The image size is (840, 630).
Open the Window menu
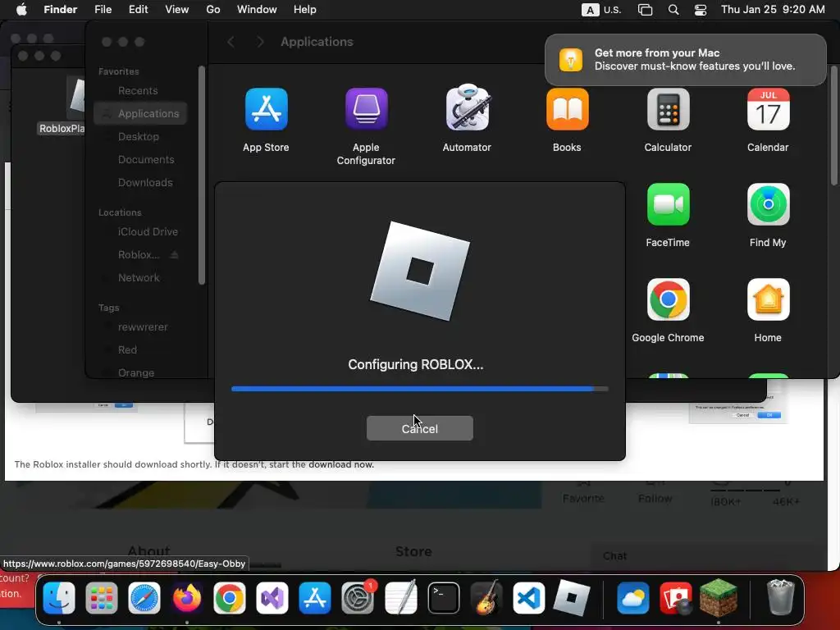tap(257, 10)
